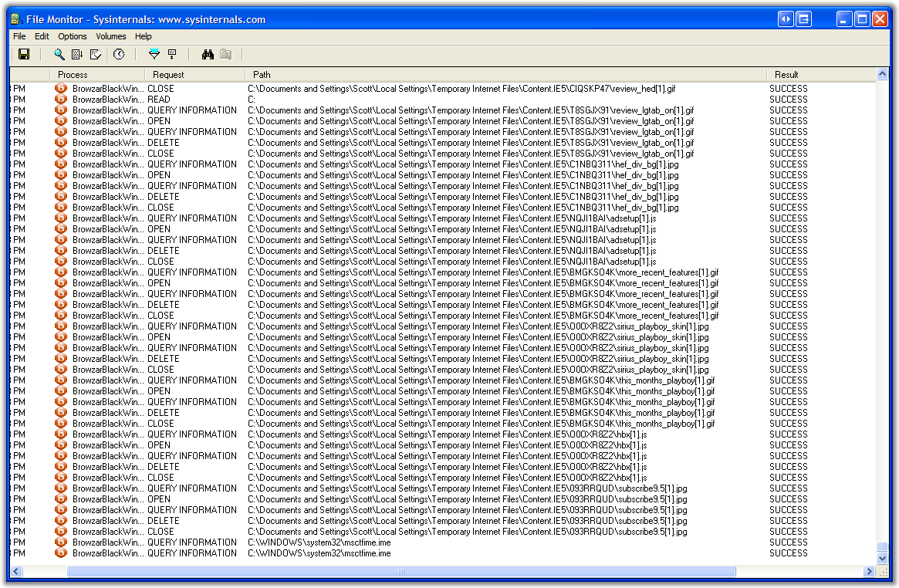Click the path of CLOSE review_hed[1].gif row
The height and width of the screenshot is (588, 899).
tap(461, 88)
